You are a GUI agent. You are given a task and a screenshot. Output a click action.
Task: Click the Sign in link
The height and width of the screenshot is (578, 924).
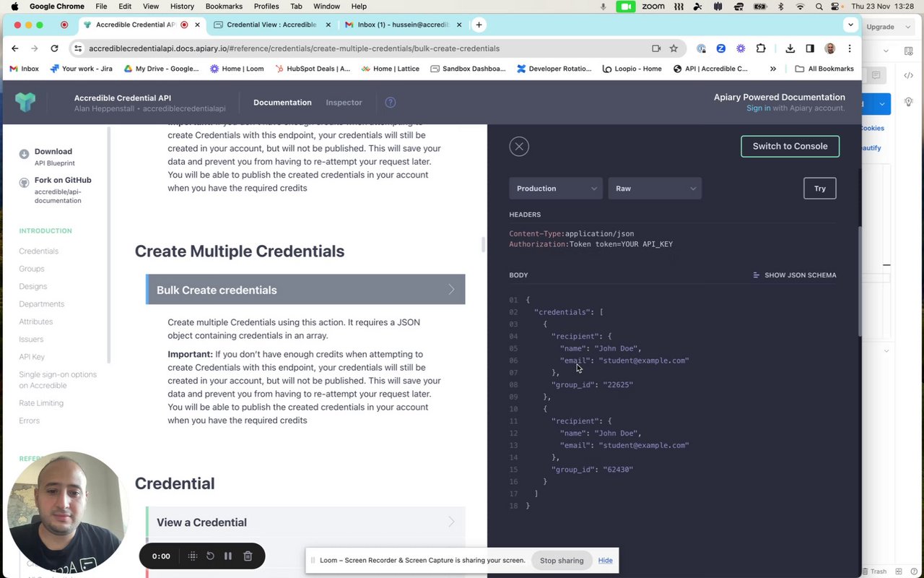tap(759, 108)
